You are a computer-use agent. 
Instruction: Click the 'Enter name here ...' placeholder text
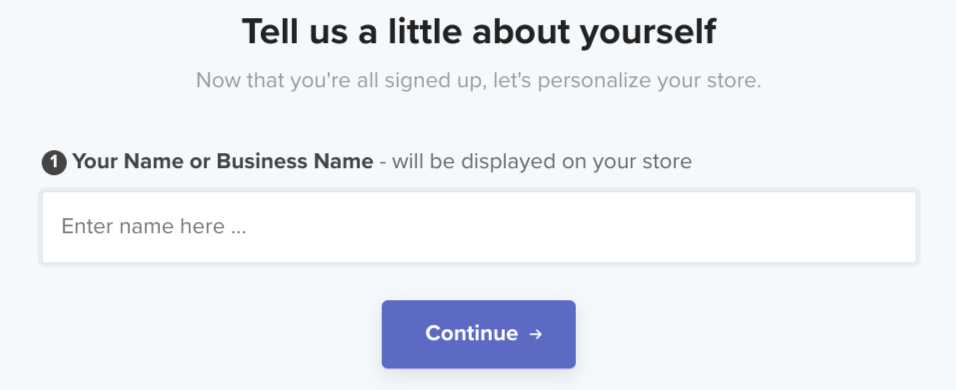point(154,227)
